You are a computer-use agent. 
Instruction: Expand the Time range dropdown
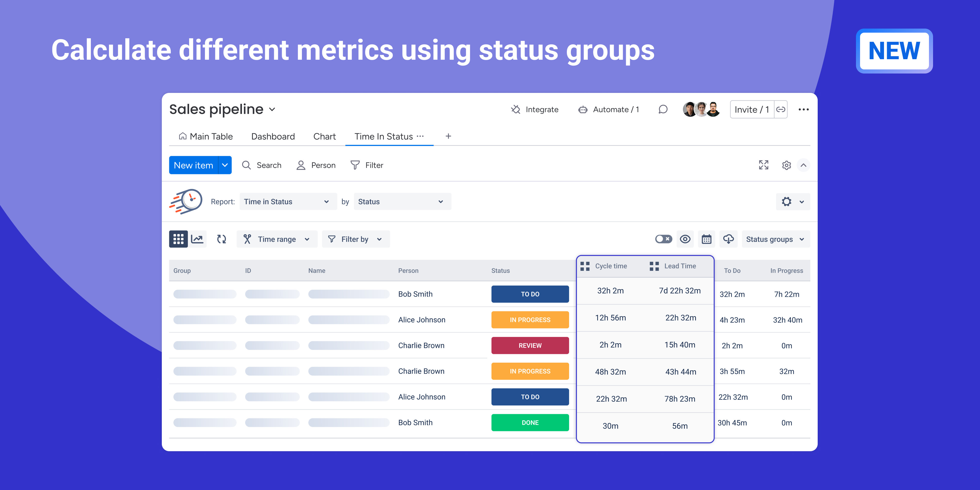click(x=277, y=239)
